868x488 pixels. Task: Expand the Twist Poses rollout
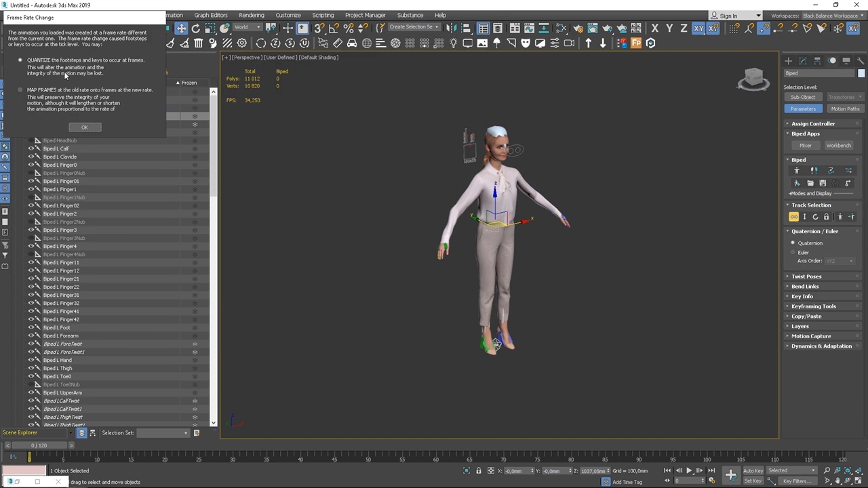[806, 277]
